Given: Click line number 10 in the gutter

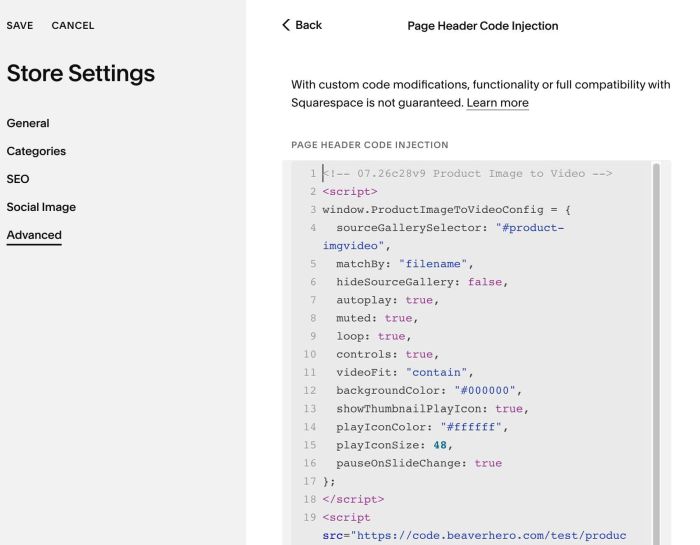Looking at the screenshot, I should pyautogui.click(x=310, y=354).
